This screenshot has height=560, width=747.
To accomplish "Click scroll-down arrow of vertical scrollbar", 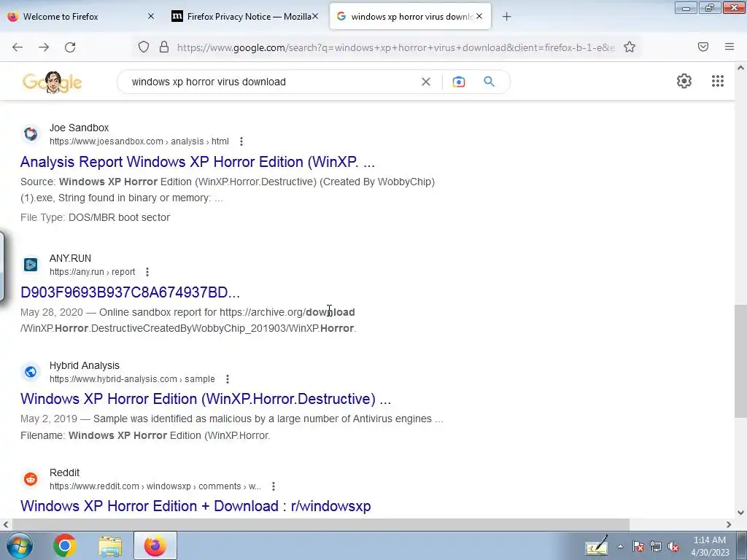I will 740,513.
